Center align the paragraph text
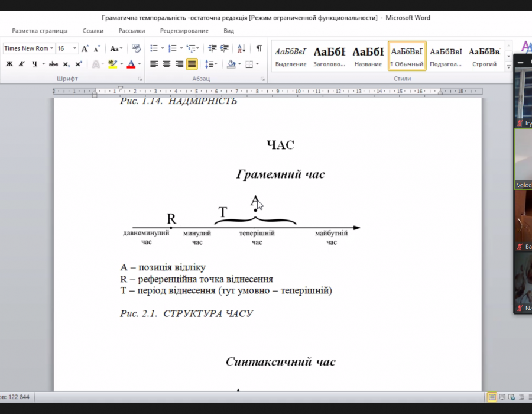This screenshot has height=414, width=532. [x=166, y=64]
